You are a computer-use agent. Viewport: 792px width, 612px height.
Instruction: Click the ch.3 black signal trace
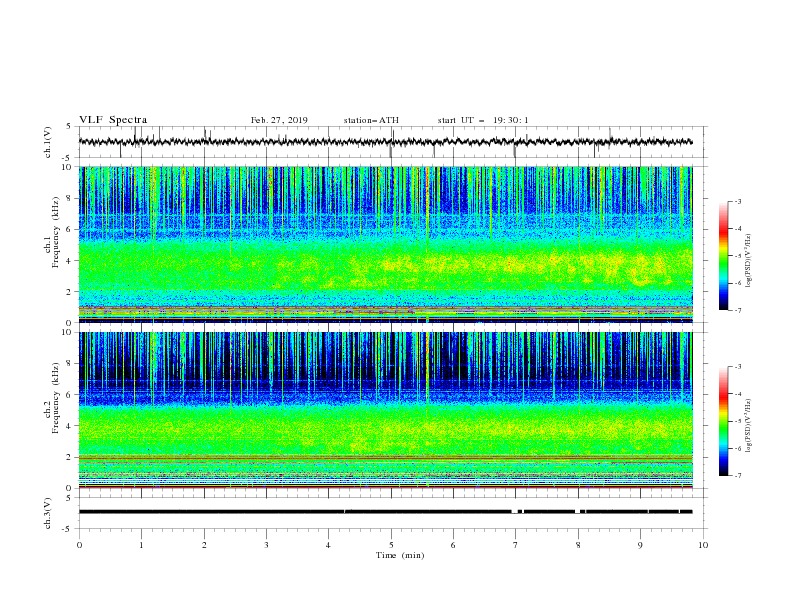(385, 512)
